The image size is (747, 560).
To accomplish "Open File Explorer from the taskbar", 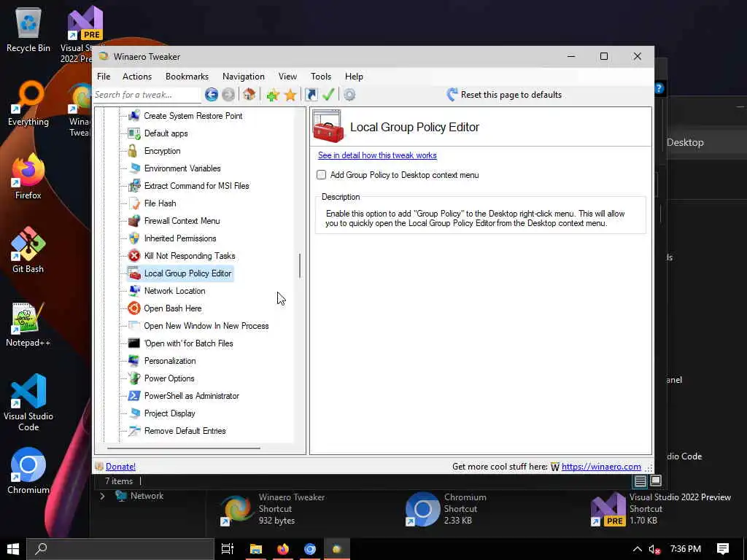I will [256, 548].
